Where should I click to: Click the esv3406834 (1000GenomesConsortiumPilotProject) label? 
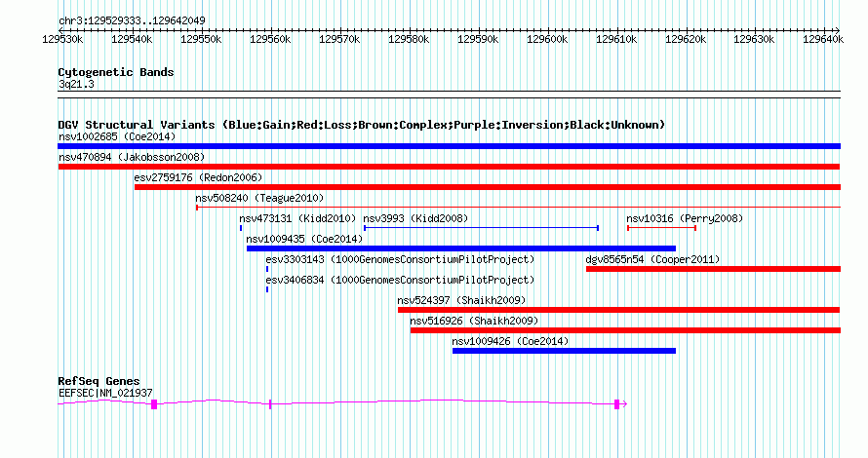400,280
